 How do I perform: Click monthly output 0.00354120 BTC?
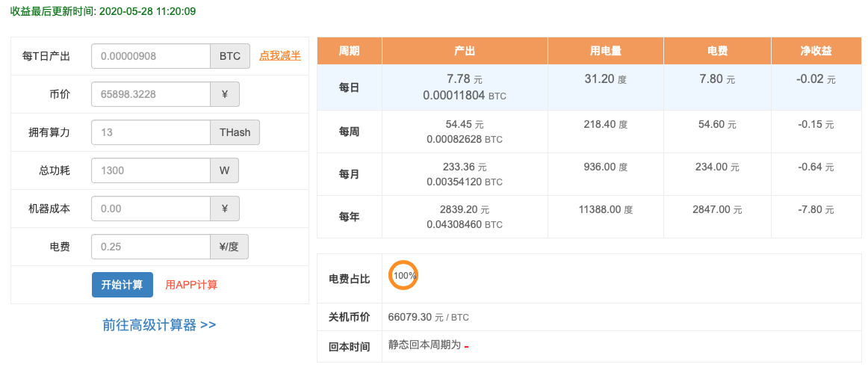click(x=465, y=182)
